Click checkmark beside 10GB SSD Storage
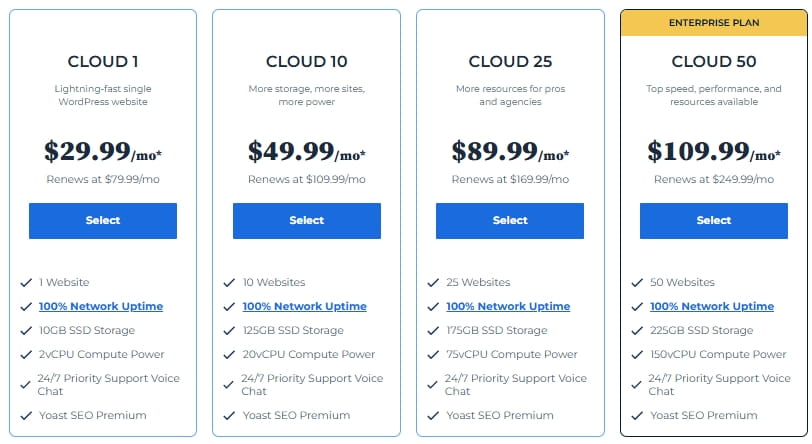 click(x=26, y=331)
